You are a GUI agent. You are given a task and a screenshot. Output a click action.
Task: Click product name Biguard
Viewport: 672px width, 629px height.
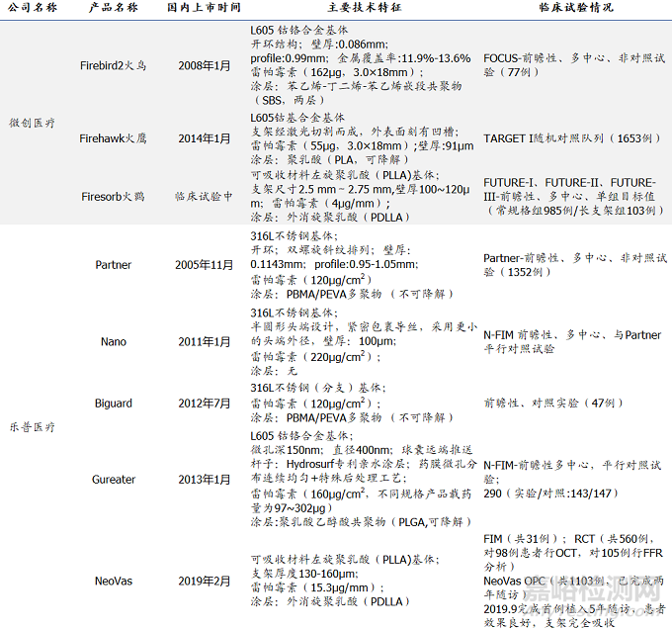point(113,404)
